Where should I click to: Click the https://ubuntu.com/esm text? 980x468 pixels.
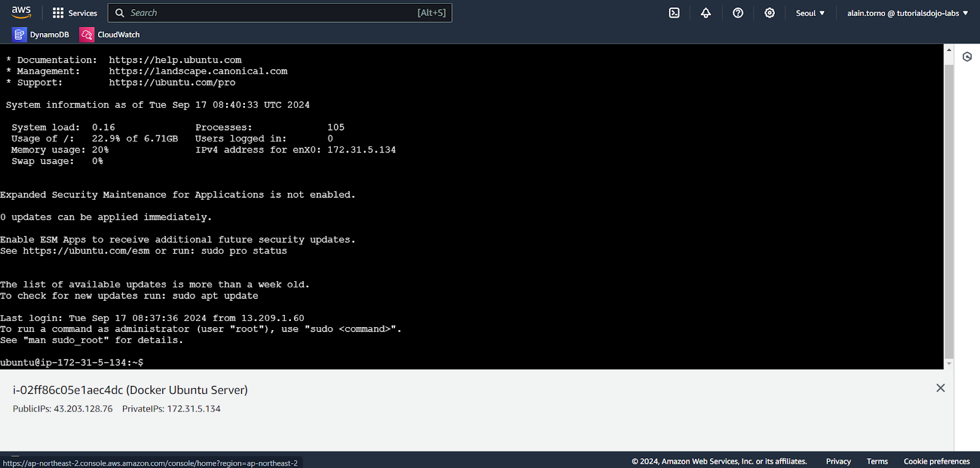pos(86,251)
